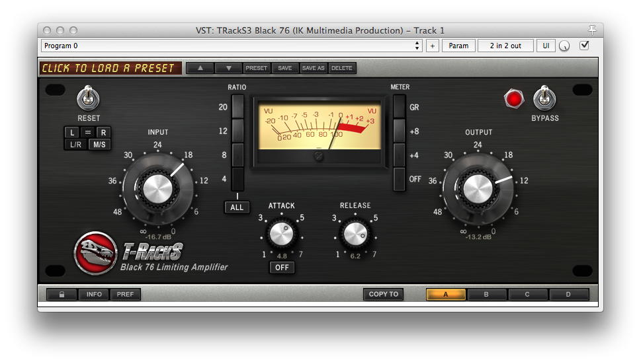This screenshot has width=641, height=364.
Task: Open the Program 0 preset dropdown
Action: point(232,46)
